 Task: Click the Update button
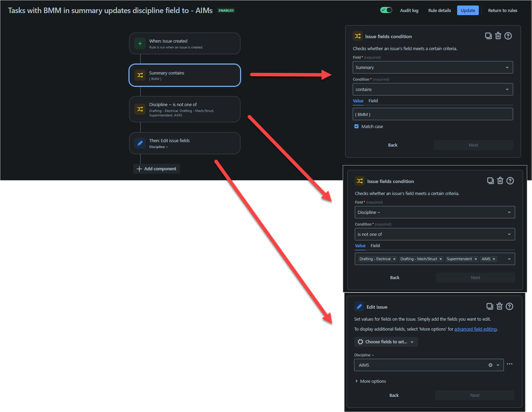468,11
